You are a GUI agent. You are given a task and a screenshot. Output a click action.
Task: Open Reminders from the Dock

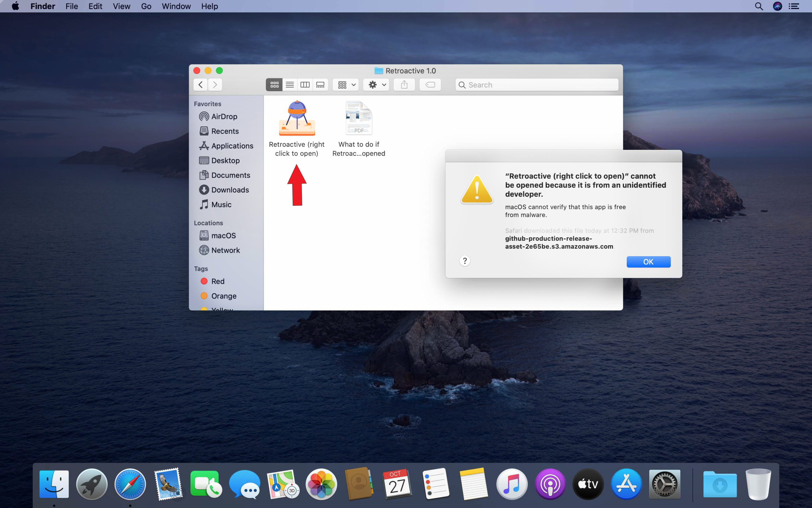coord(435,484)
